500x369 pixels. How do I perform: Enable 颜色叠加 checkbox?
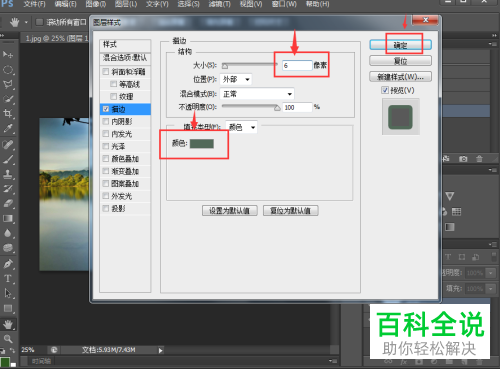click(106, 159)
